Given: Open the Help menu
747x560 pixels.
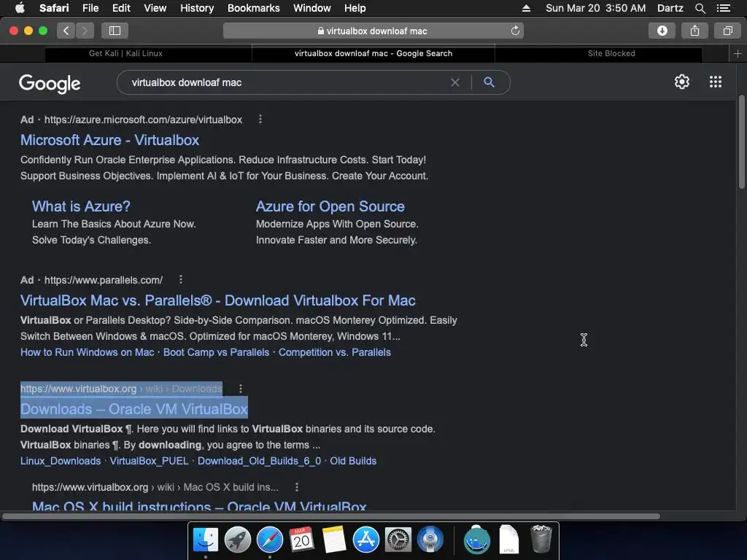Looking at the screenshot, I should pyautogui.click(x=355, y=8).
